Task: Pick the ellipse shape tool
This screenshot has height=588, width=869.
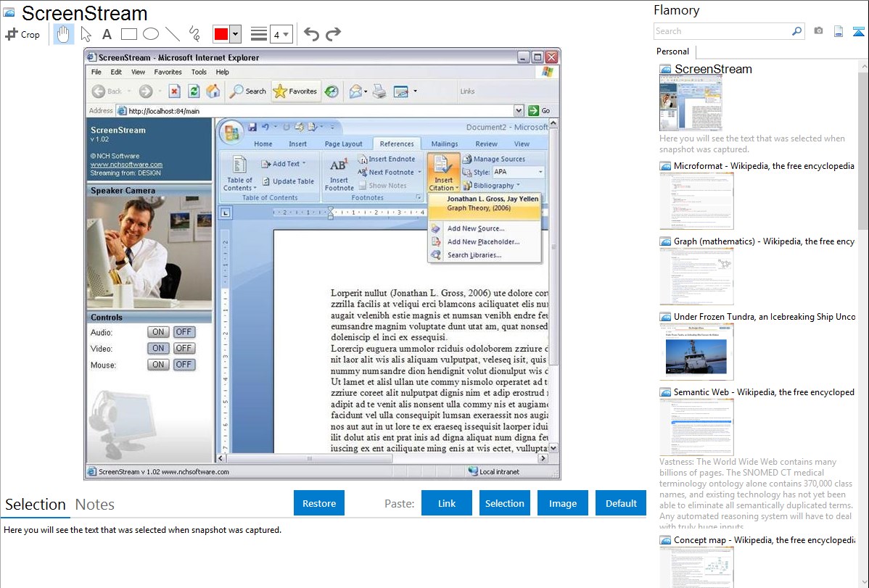Action: pyautogui.click(x=151, y=34)
